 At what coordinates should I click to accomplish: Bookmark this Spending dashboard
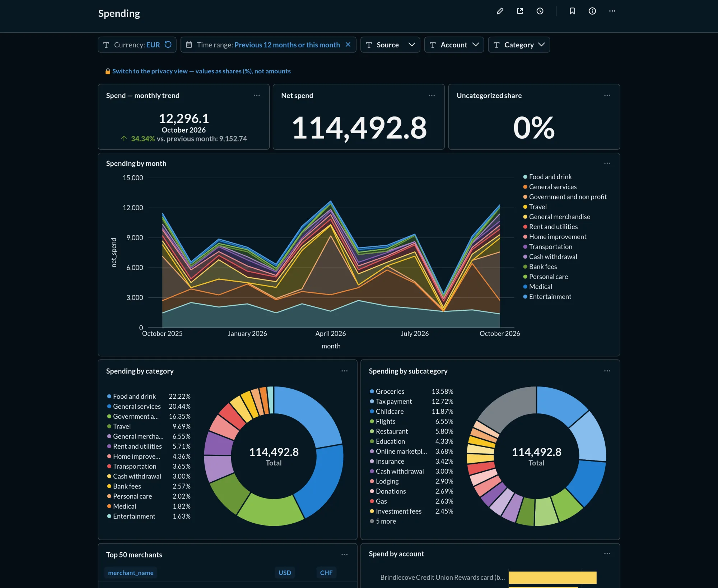(572, 11)
